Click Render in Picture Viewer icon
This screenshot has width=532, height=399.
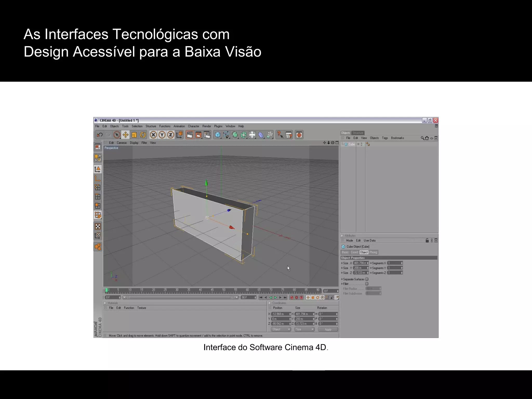click(198, 135)
